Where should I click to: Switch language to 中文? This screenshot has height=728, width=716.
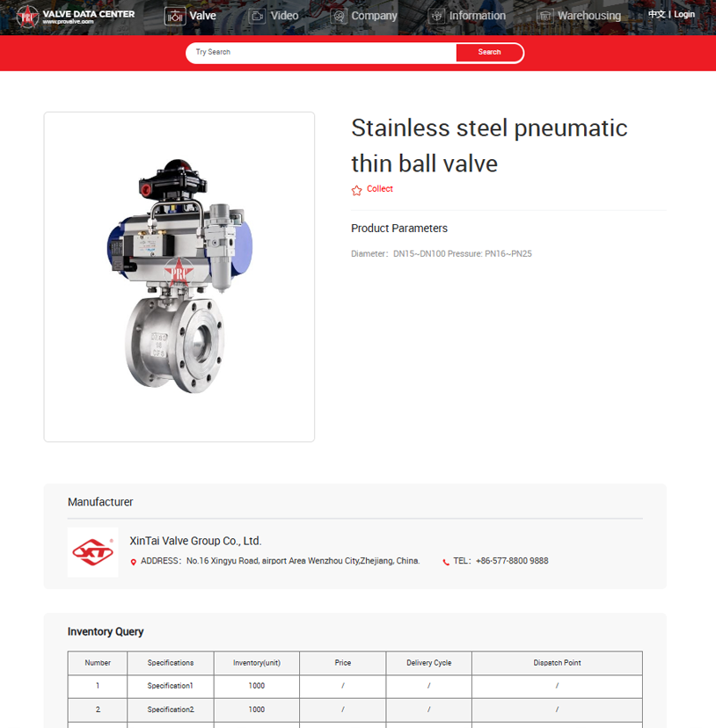(x=656, y=14)
